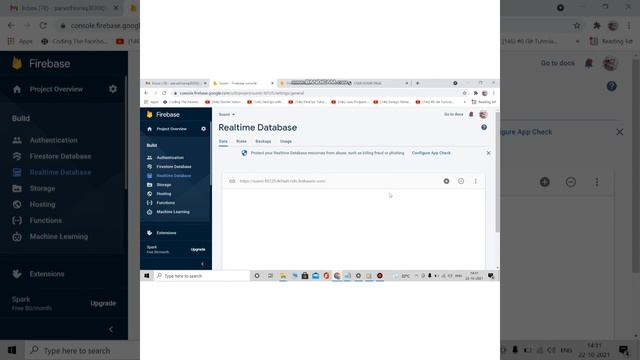The height and width of the screenshot is (360, 640).
Task: Switch to the Data tab in center window
Action: [223, 141]
